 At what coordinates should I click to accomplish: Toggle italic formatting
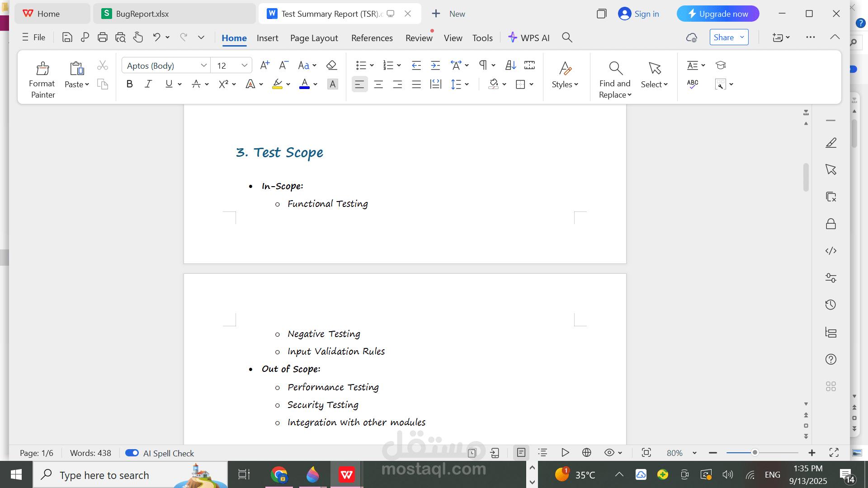(148, 84)
